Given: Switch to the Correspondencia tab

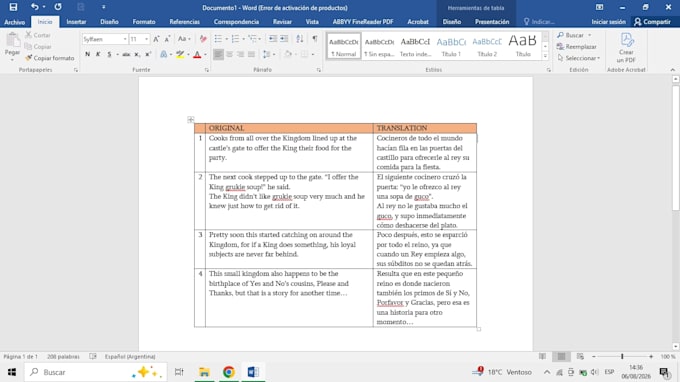Looking at the screenshot, I should pos(236,22).
